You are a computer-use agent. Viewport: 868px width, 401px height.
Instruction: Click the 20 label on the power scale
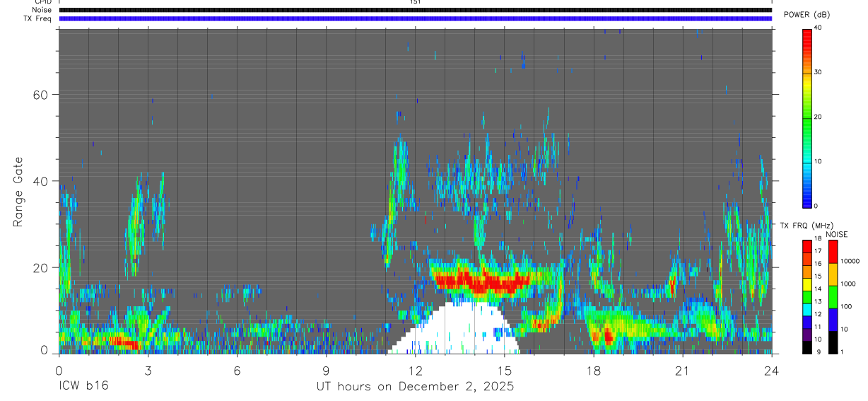click(x=819, y=117)
